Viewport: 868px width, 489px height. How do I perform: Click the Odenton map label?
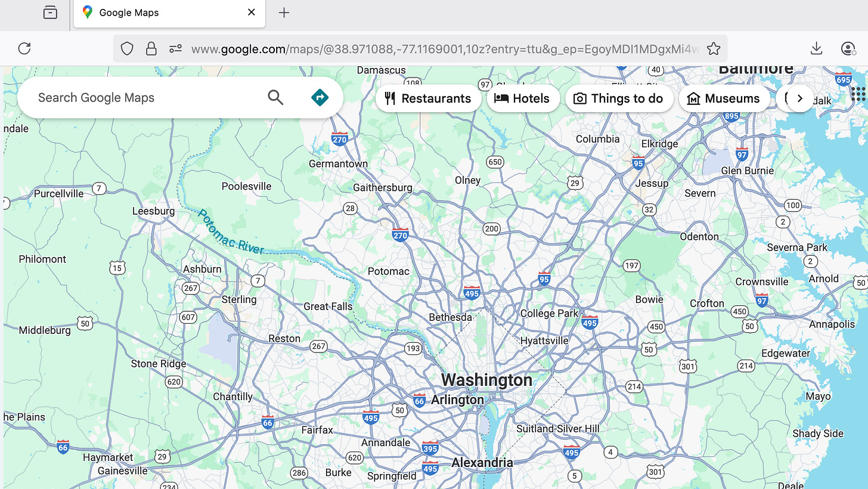click(699, 236)
